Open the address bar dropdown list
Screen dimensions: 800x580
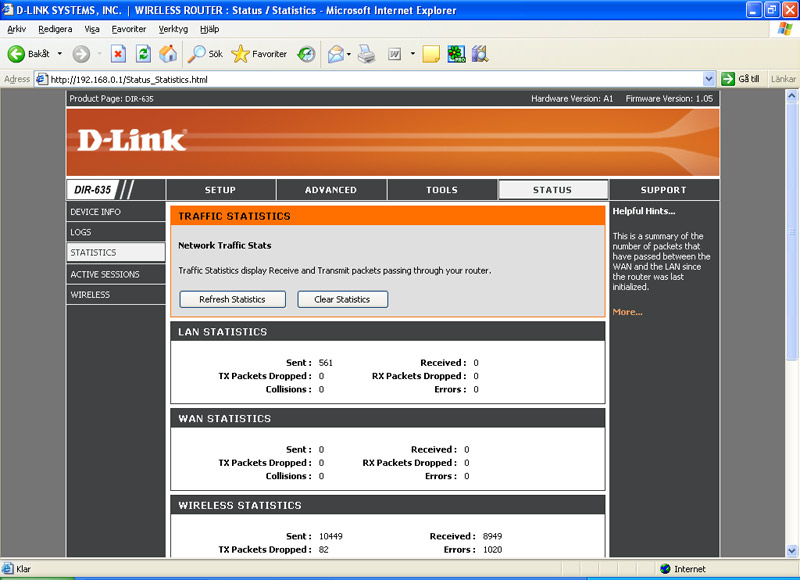pyautogui.click(x=709, y=79)
